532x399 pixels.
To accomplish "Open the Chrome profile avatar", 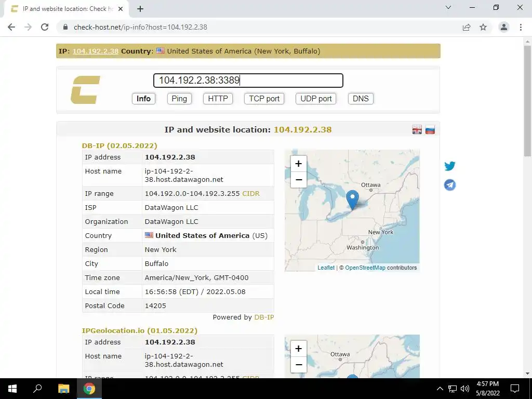I will click(504, 27).
